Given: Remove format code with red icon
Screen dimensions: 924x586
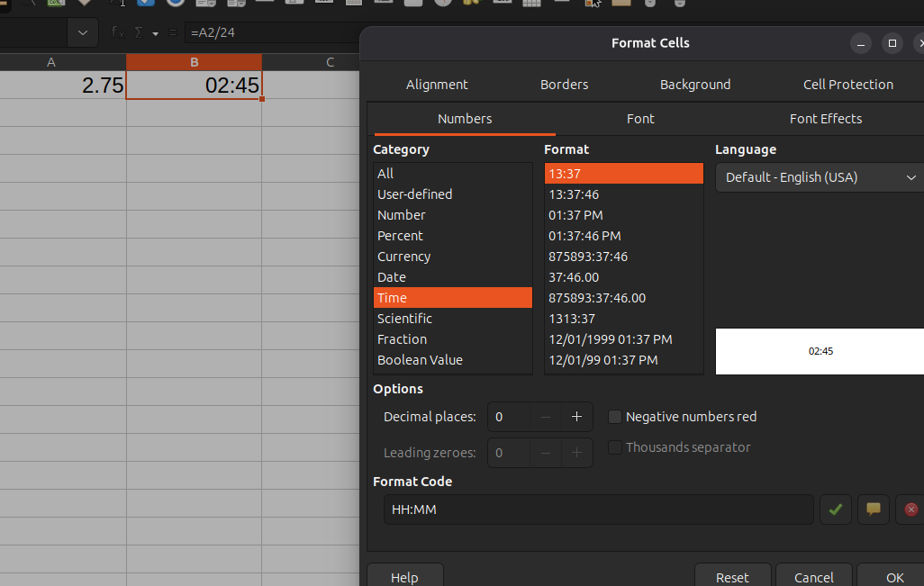Looking at the screenshot, I should [x=910, y=509].
